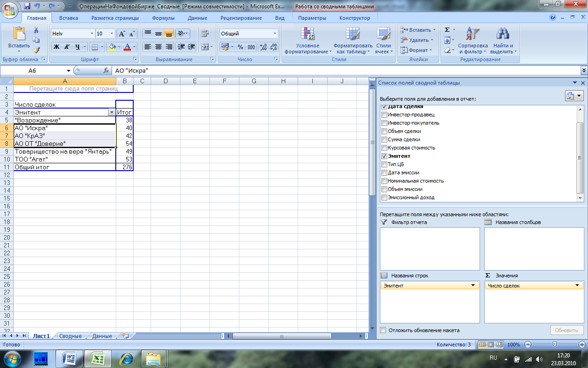The image size is (588, 368).
Task: Open the Данные ribbon tab
Action: [x=198, y=18]
